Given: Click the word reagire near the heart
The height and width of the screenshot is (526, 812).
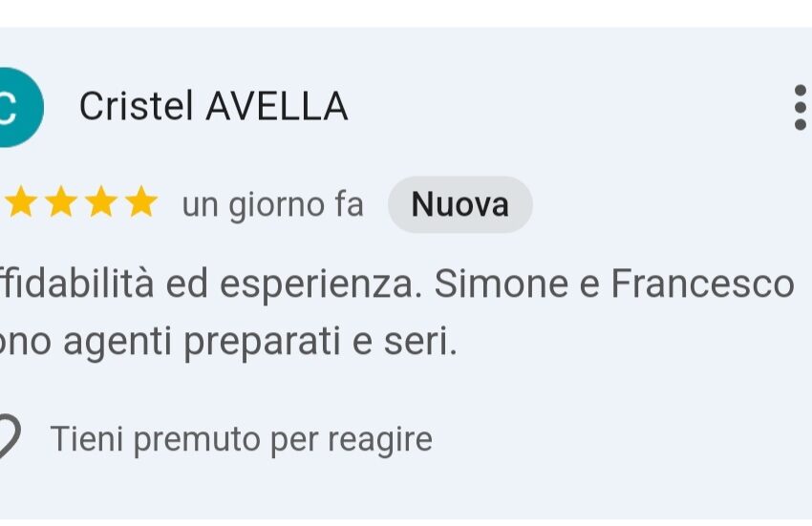Looking at the screenshot, I should [x=380, y=441].
